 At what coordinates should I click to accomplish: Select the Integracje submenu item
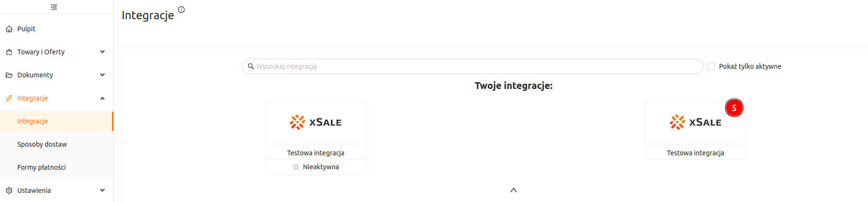[x=57, y=121]
